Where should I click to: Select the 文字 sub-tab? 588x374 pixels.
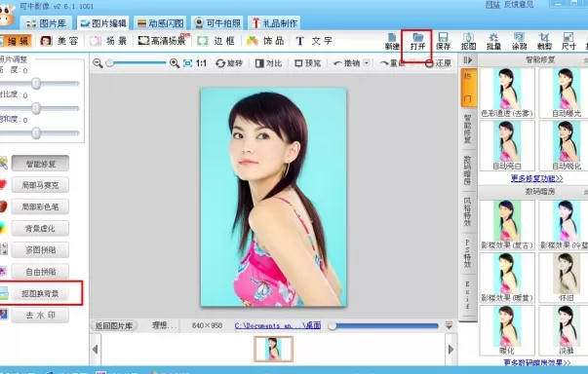pos(314,41)
